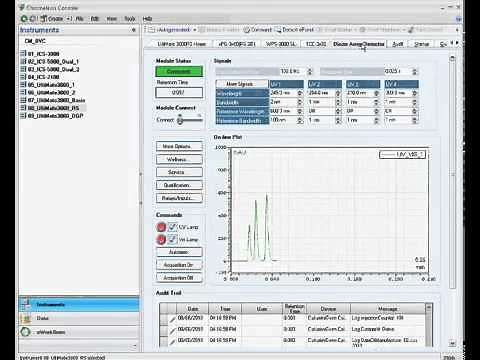This screenshot has height=360, width=480.
Task: Switch to Startup tab
Action: [x=421, y=44]
